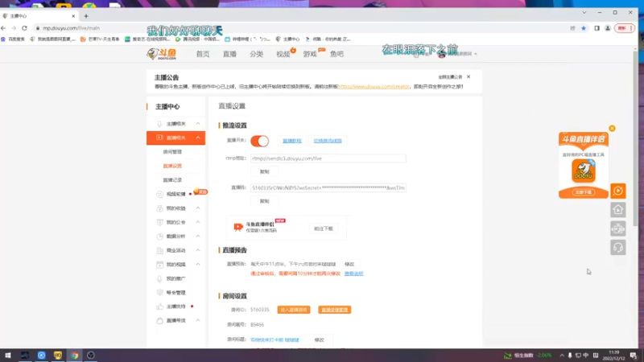Screen dimensions: 644x362
Task: Expand the 数据分析 section chevron
Action: pos(198,236)
